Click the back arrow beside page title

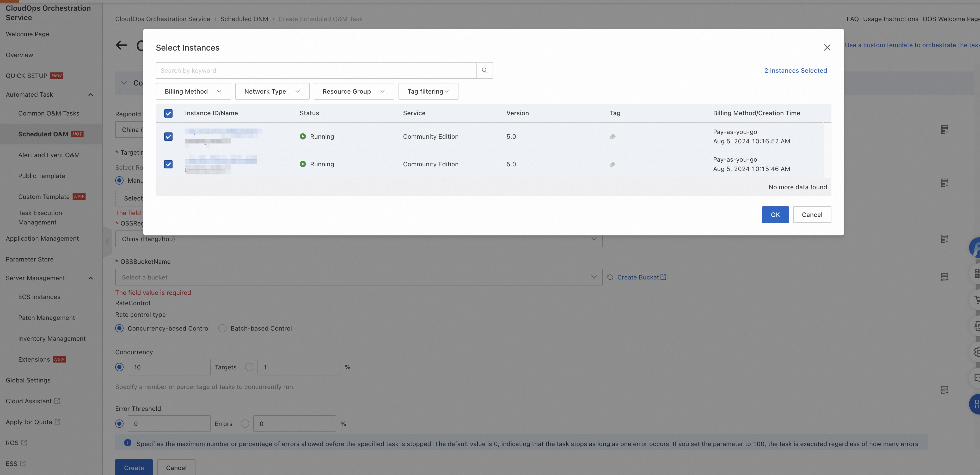(x=121, y=45)
